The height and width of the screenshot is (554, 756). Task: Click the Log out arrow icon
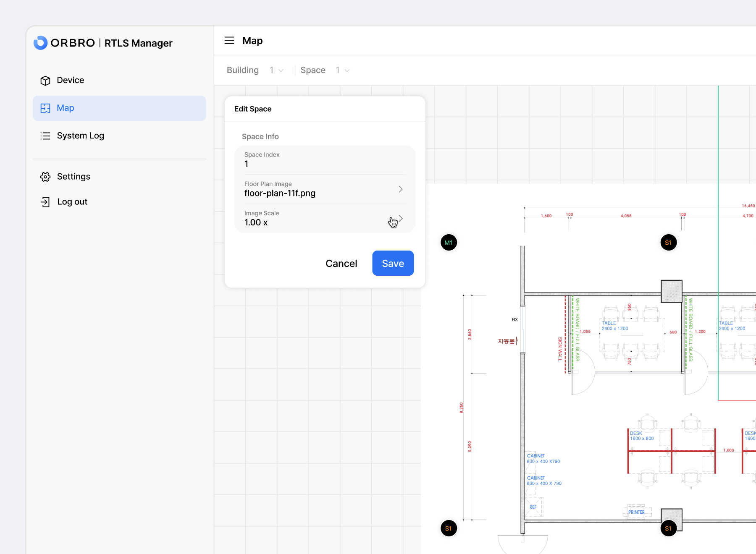[45, 202]
